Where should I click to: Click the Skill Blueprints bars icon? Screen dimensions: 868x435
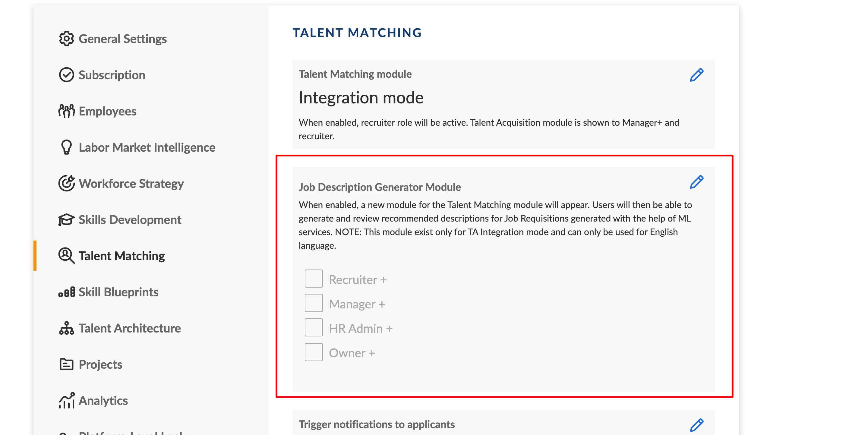pos(66,292)
